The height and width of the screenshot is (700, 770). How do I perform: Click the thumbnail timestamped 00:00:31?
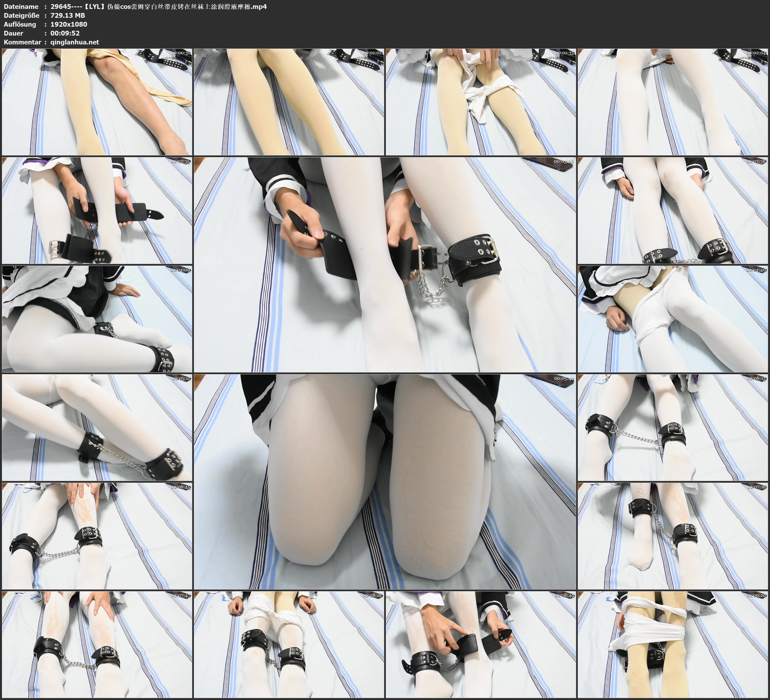pos(97,102)
